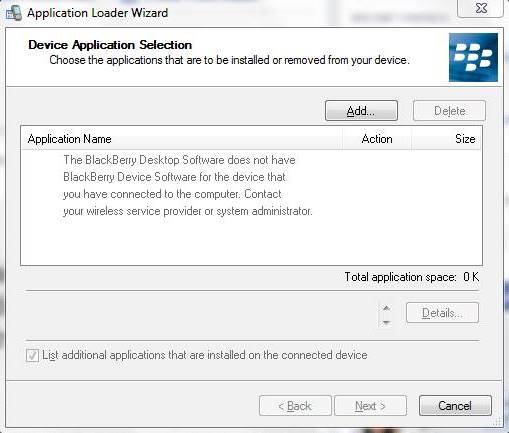Click the 'Device Application Selection' heading
This screenshot has width=509, height=433.
pos(110,45)
